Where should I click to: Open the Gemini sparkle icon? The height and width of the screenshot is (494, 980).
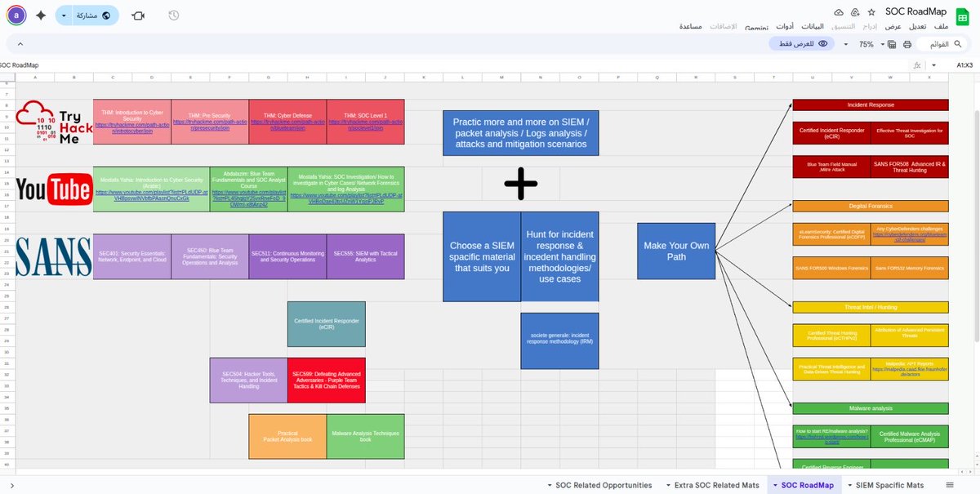click(41, 16)
